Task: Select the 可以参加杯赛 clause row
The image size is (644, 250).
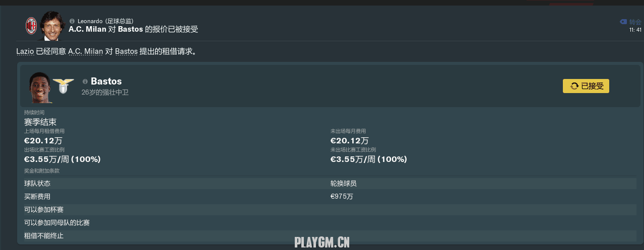Action: 330,210
